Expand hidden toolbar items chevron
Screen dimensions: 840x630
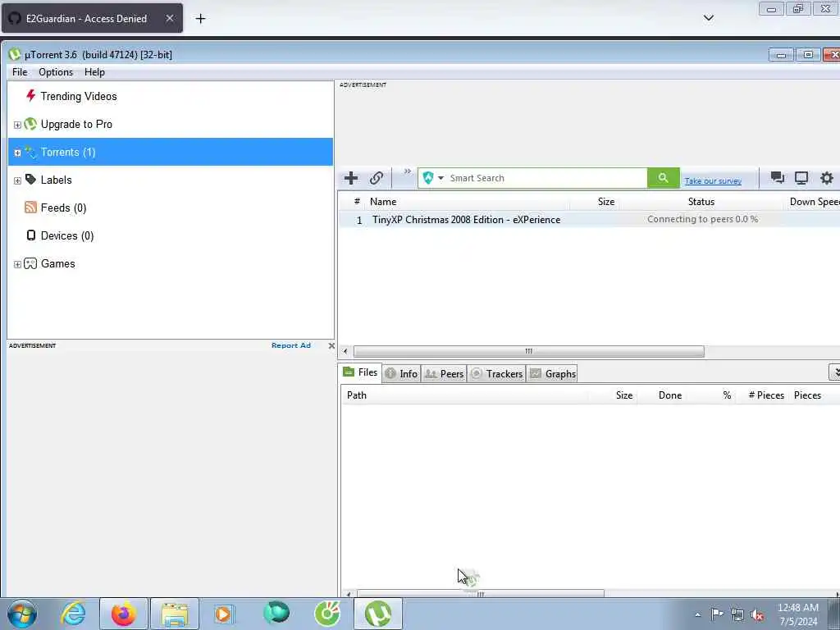tap(407, 171)
